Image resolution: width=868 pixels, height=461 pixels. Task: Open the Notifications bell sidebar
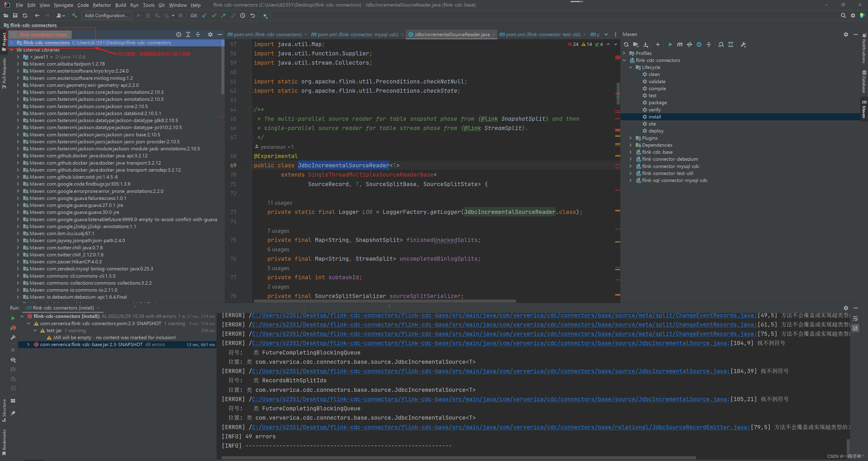(864, 48)
